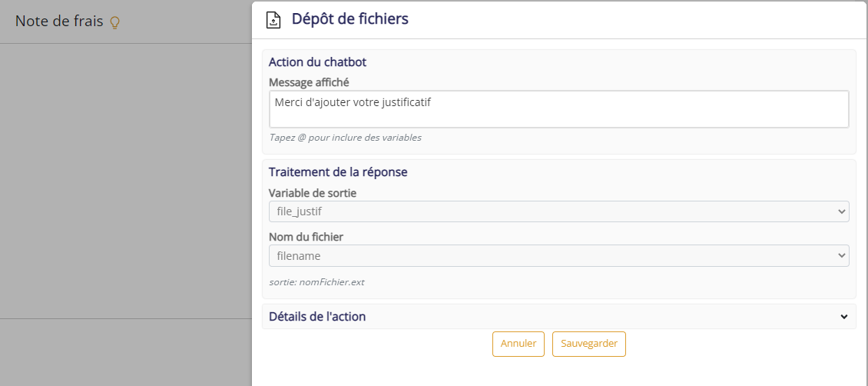Click the file upload icon near Dépôt de fichiers
This screenshot has height=386, width=868.
[273, 19]
